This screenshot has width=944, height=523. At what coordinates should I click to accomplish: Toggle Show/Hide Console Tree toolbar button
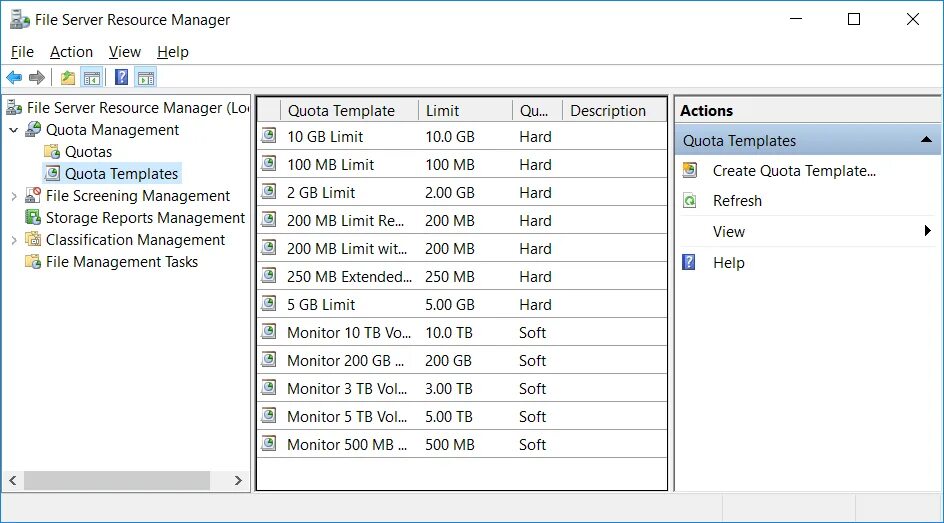tap(92, 78)
